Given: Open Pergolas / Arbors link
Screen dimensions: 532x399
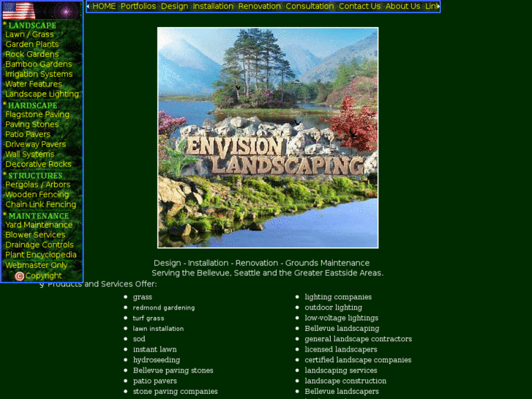Looking at the screenshot, I should [37, 184].
